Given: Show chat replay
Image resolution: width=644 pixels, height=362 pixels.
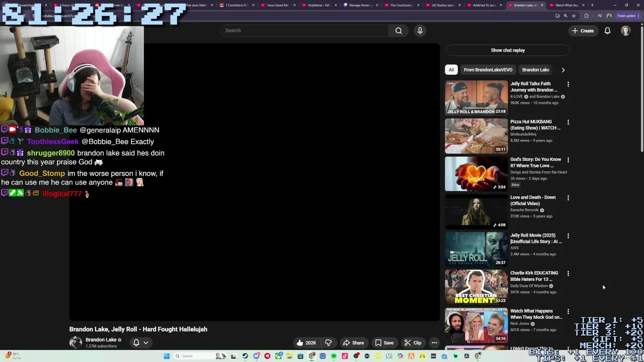Looking at the screenshot, I should [x=508, y=50].
